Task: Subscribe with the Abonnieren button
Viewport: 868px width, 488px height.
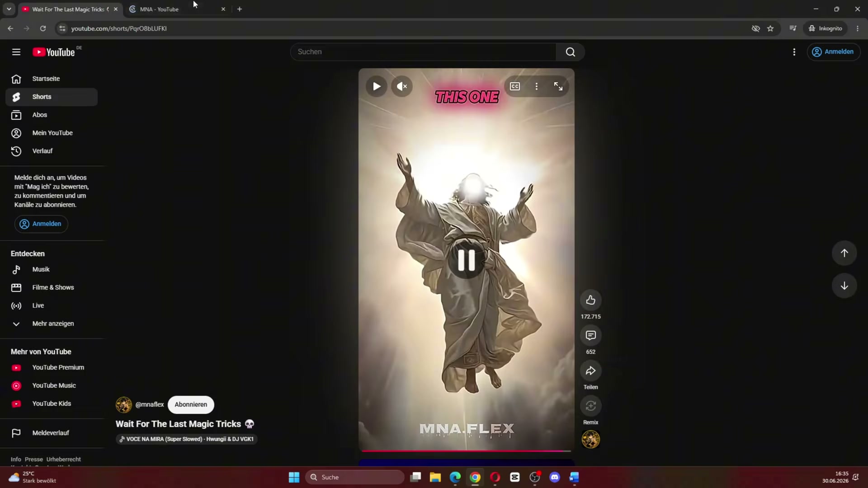Action: tap(191, 404)
